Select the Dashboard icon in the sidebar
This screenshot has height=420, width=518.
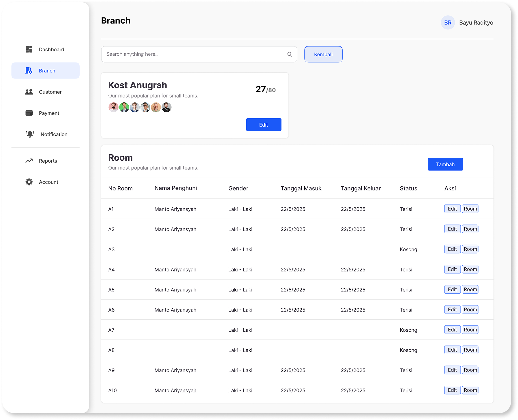click(29, 49)
